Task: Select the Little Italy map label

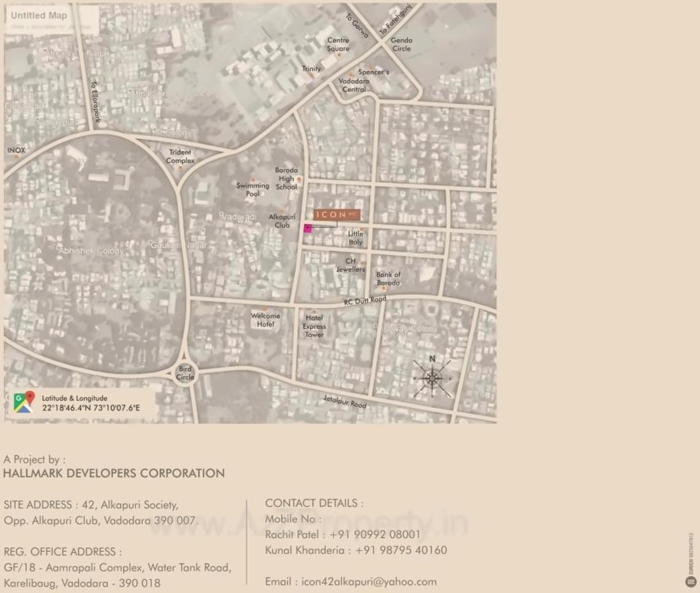Action: pos(355,238)
